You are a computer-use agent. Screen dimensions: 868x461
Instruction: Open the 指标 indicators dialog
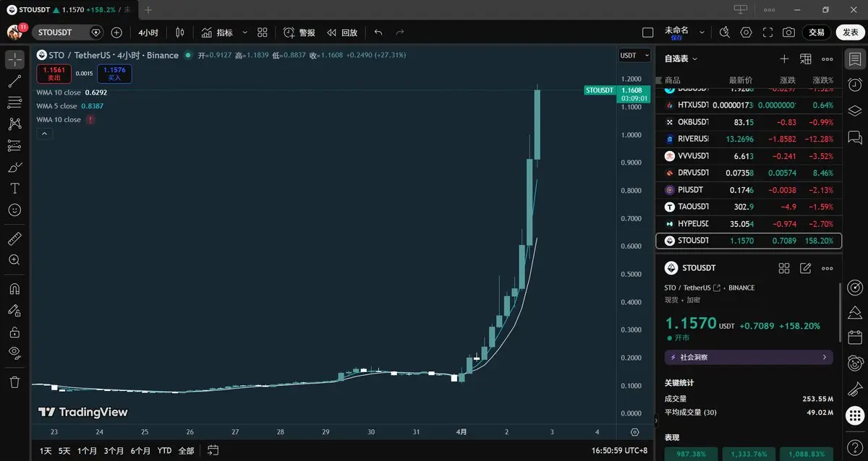217,33
